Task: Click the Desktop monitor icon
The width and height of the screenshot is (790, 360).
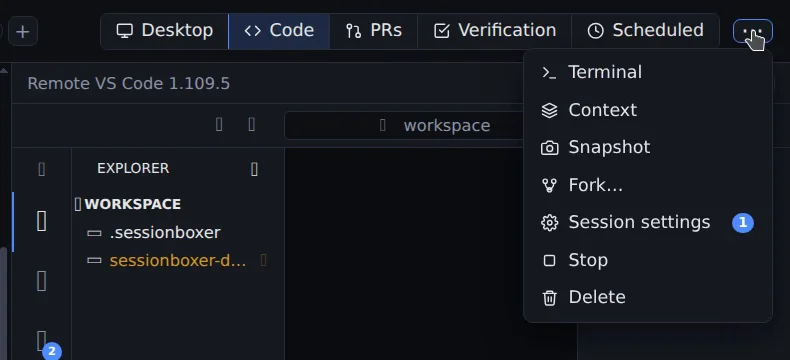Action: pos(124,31)
